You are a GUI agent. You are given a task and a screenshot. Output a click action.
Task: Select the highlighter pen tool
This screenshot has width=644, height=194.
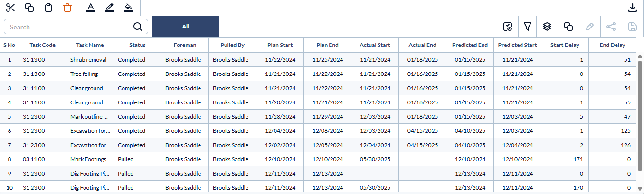click(110, 8)
